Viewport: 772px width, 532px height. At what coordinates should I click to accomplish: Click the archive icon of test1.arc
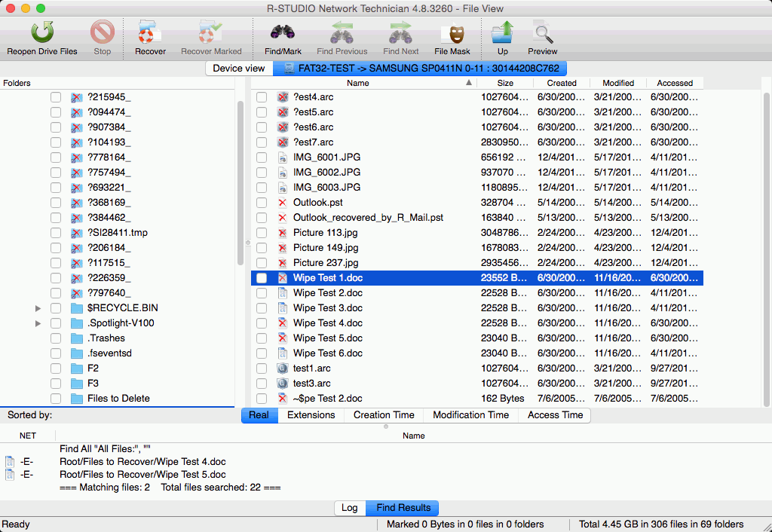[283, 368]
